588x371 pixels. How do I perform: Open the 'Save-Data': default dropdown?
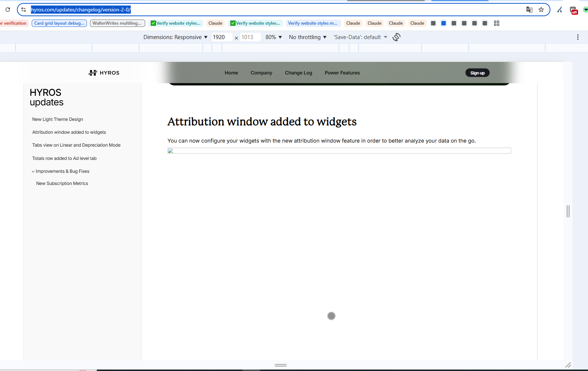point(360,37)
